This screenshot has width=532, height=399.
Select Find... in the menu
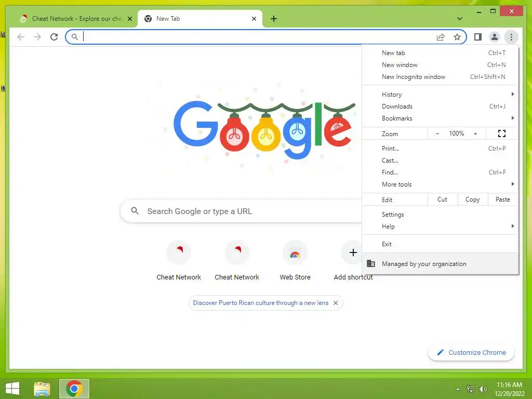(x=440, y=172)
